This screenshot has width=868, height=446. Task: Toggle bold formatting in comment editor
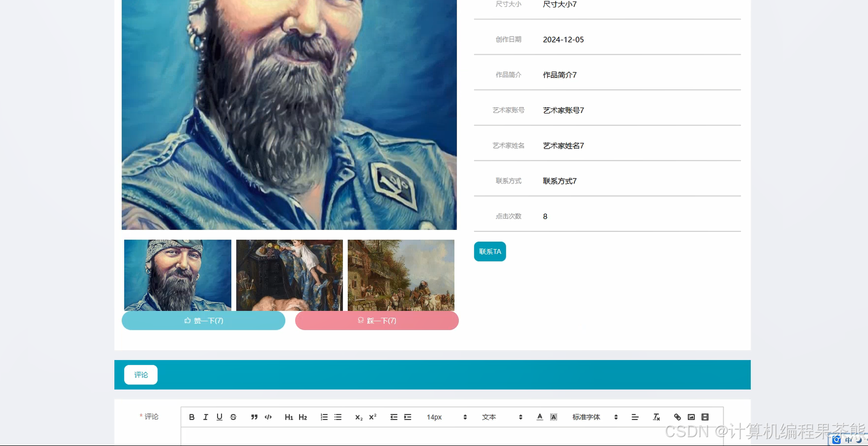[x=192, y=417]
